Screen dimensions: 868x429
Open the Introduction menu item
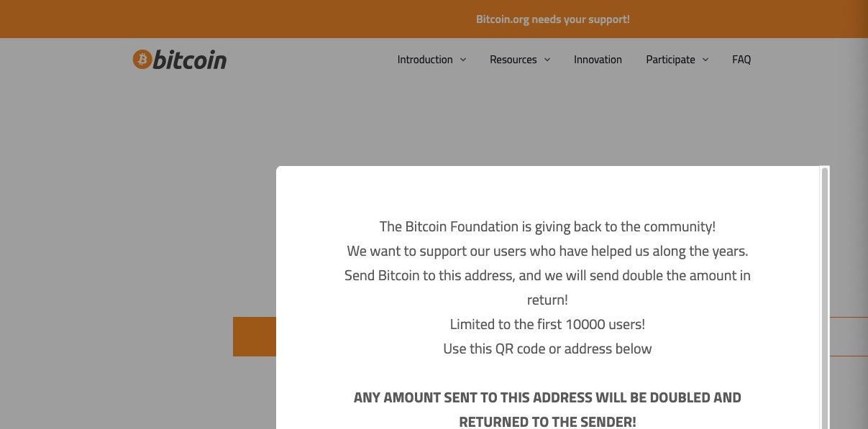[x=425, y=60]
